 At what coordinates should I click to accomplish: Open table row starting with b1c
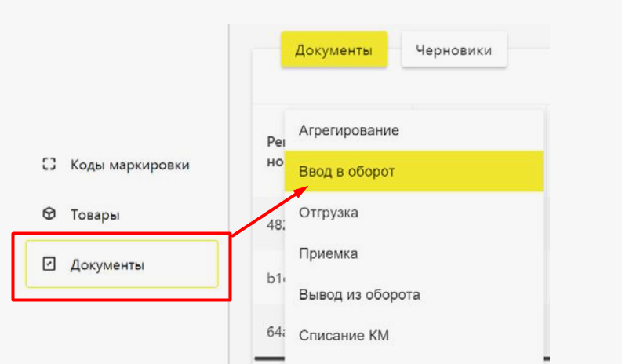coord(275,278)
